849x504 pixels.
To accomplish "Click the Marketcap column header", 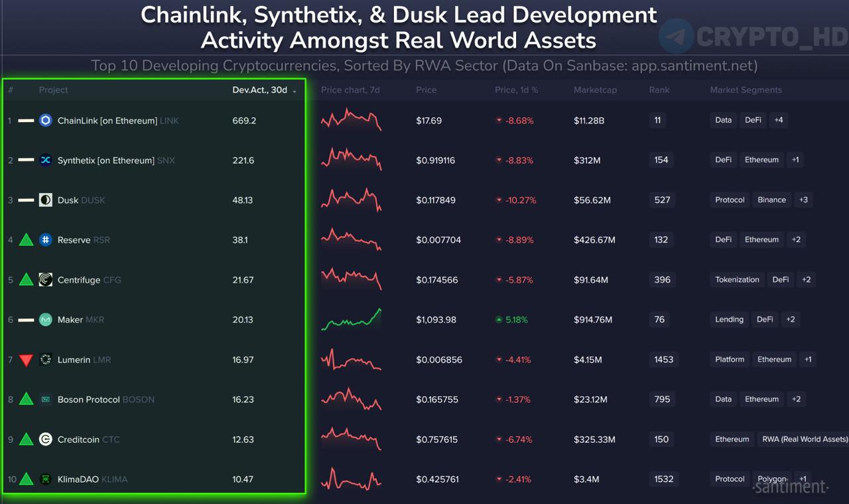I will (x=595, y=90).
